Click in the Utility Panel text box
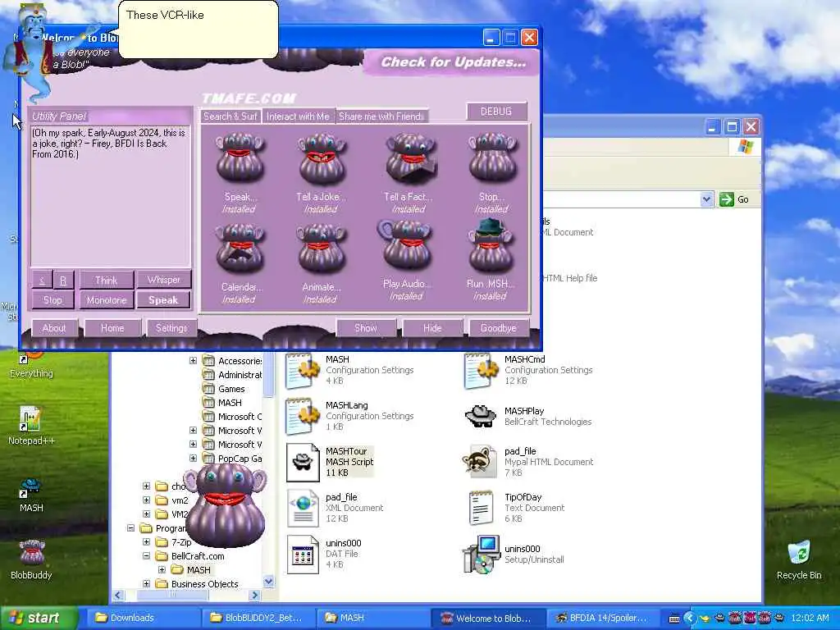The height and width of the screenshot is (630, 840). pos(111,196)
